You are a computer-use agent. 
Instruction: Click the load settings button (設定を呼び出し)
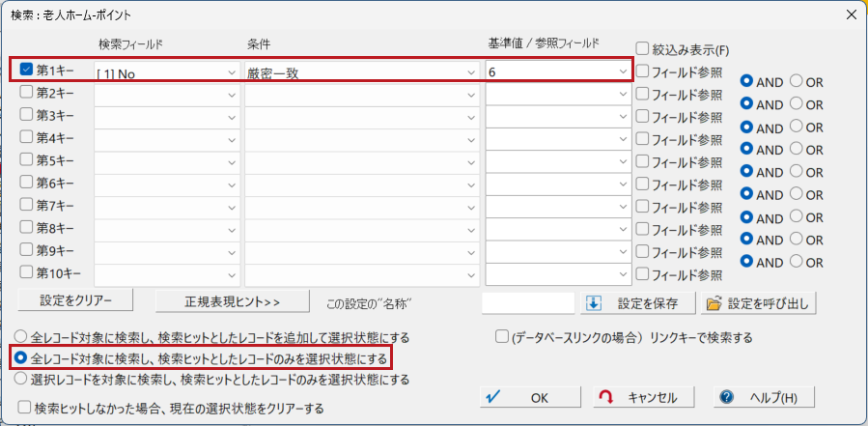(759, 302)
